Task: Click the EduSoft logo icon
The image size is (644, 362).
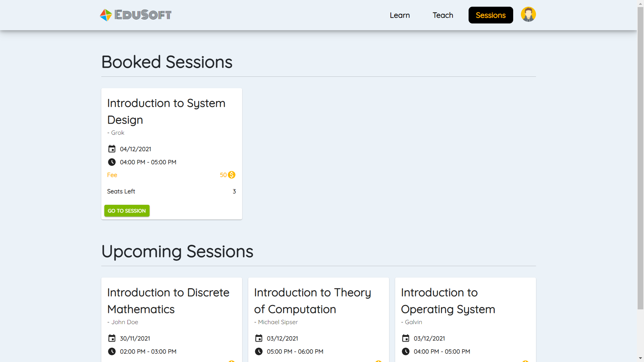Action: tap(105, 15)
